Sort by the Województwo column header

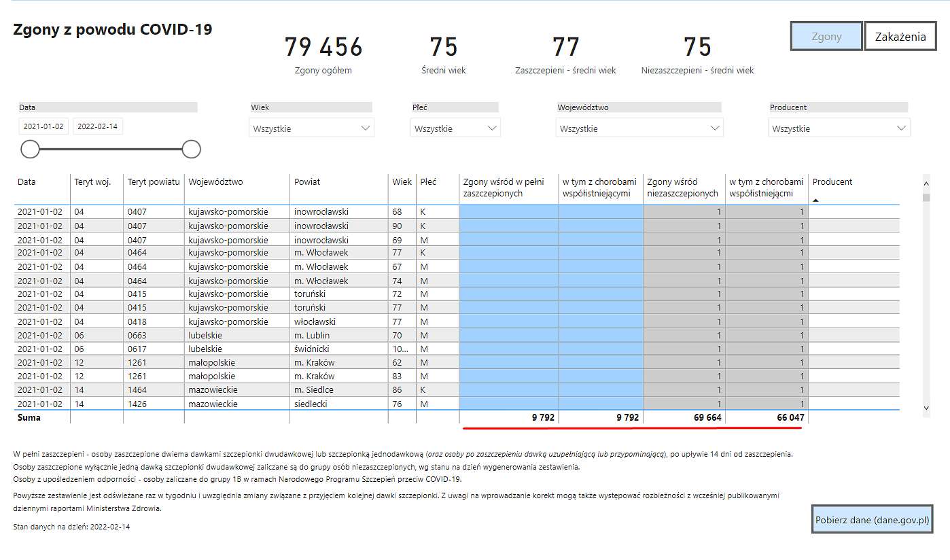click(x=215, y=182)
